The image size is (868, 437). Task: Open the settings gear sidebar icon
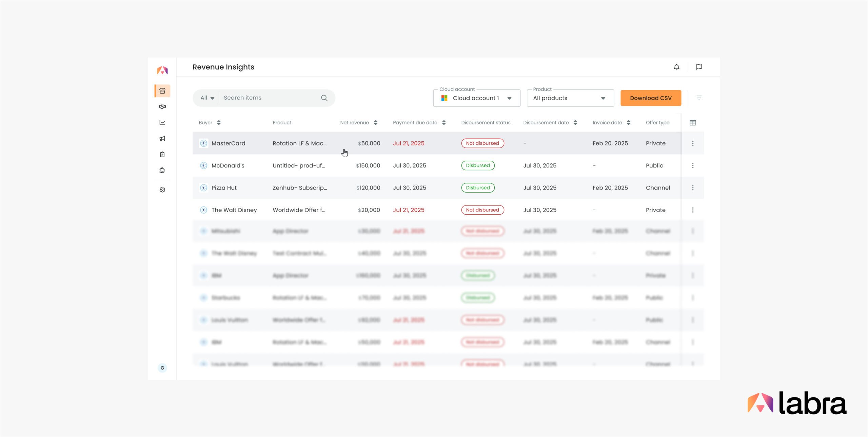(162, 190)
